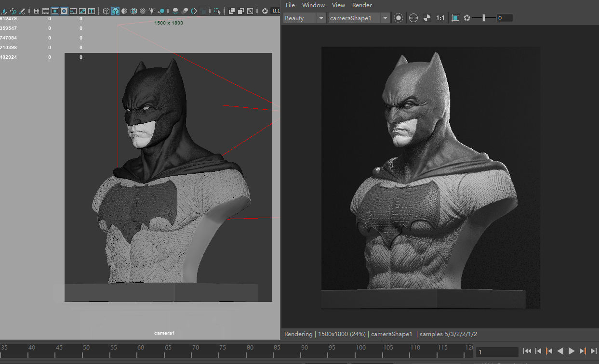The height and width of the screenshot is (364, 599).
Task: Open the Beauty AOV dropdown
Action: [305, 18]
